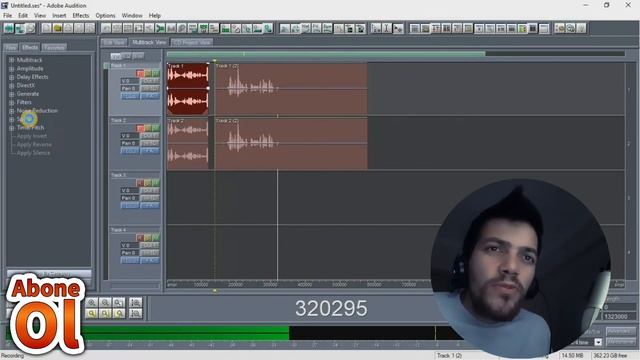Screen dimensions: 640x360
Task: Select the Track 2 (2) clip waveform
Action: tap(291, 143)
